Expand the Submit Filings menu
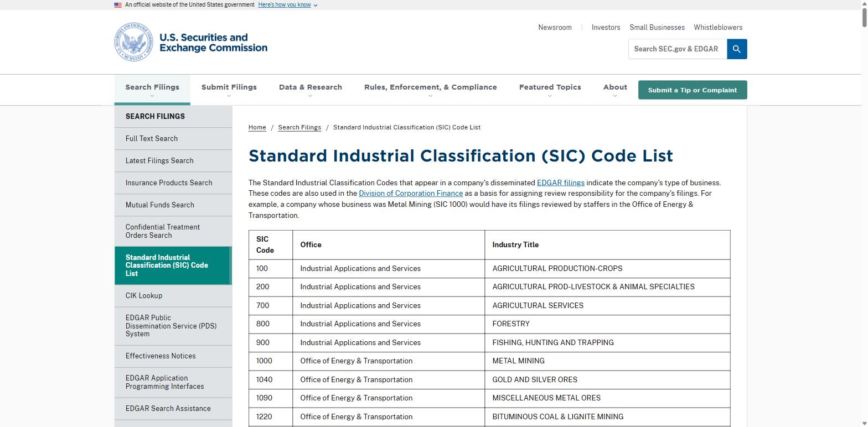Viewport: 868px width, 427px height. (229, 90)
